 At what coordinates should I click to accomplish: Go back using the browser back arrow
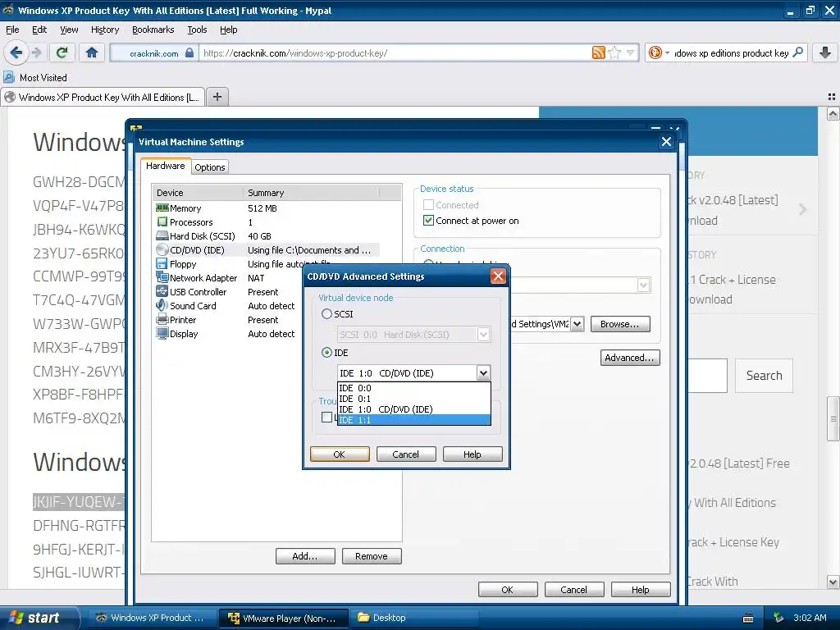pos(16,52)
